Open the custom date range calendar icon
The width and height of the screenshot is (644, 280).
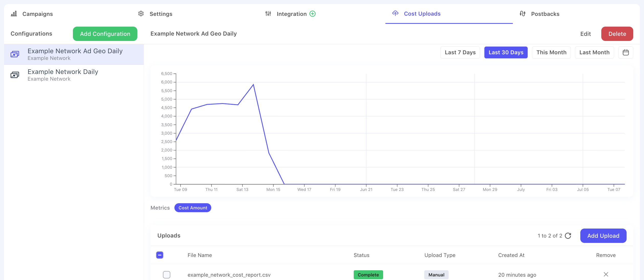coord(626,52)
